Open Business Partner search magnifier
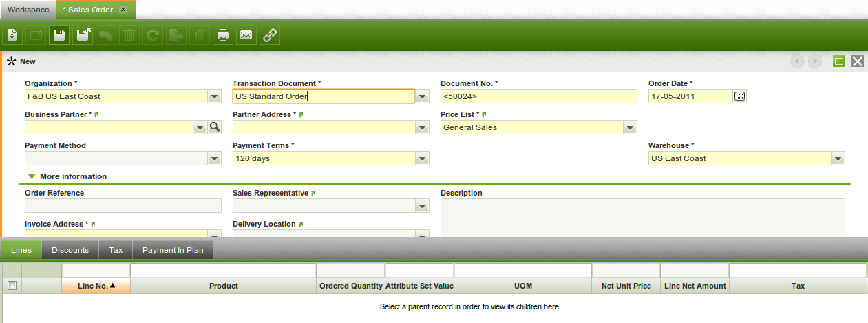This screenshot has width=868, height=323. [215, 127]
